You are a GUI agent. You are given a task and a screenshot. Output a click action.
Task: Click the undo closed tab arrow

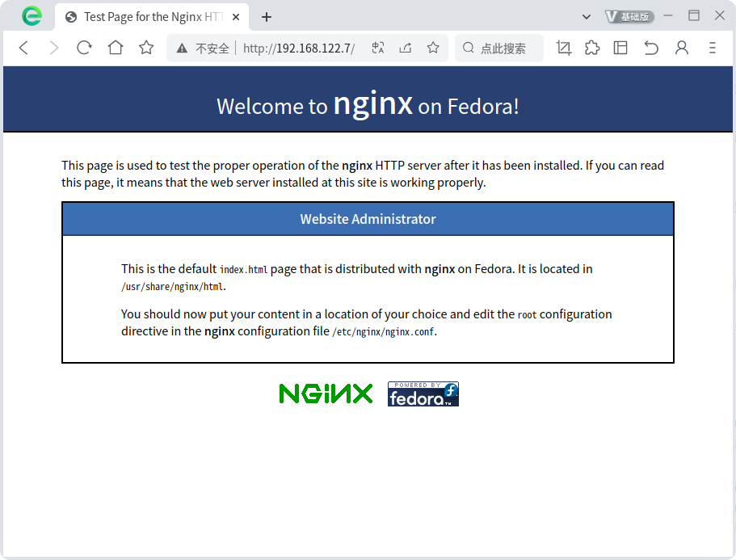pyautogui.click(x=651, y=48)
